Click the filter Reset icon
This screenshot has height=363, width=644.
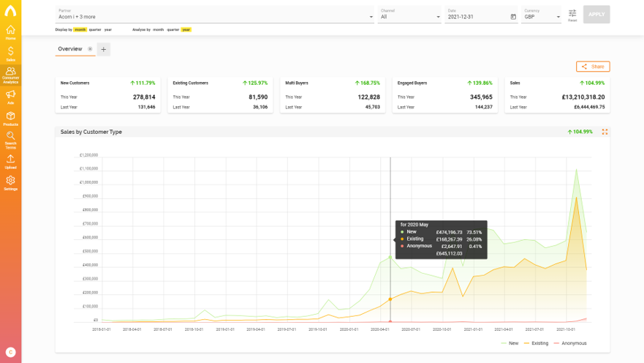click(x=572, y=15)
